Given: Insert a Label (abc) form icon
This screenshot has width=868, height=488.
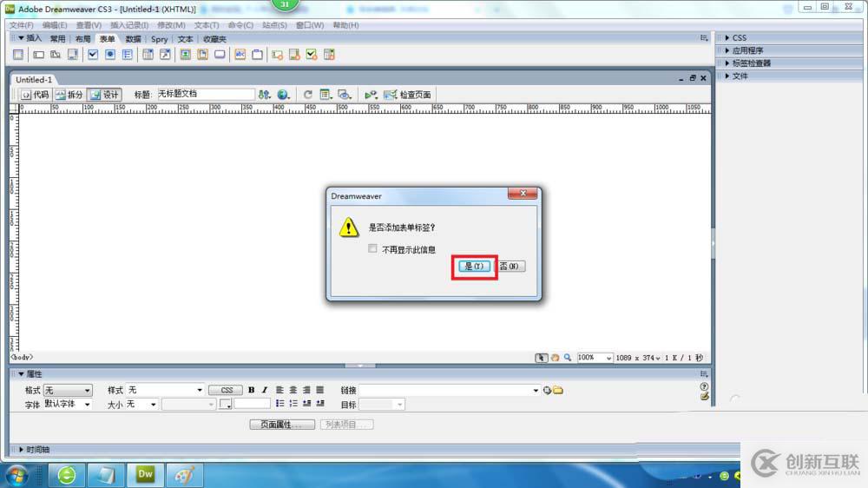Looking at the screenshot, I should pyautogui.click(x=240, y=55).
